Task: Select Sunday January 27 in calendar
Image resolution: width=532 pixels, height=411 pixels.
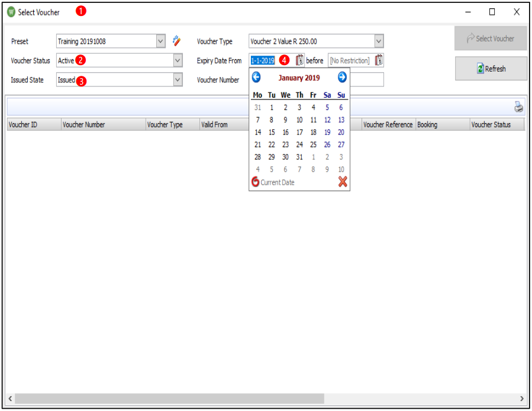Action: point(341,145)
